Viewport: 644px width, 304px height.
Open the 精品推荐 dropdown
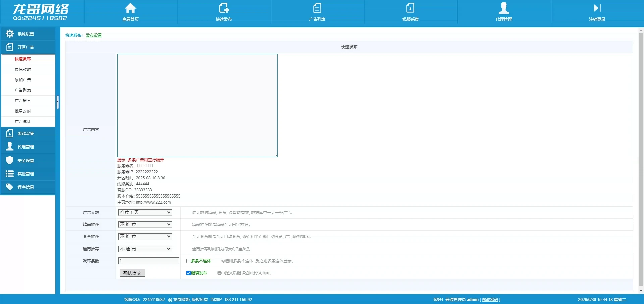[x=145, y=224]
